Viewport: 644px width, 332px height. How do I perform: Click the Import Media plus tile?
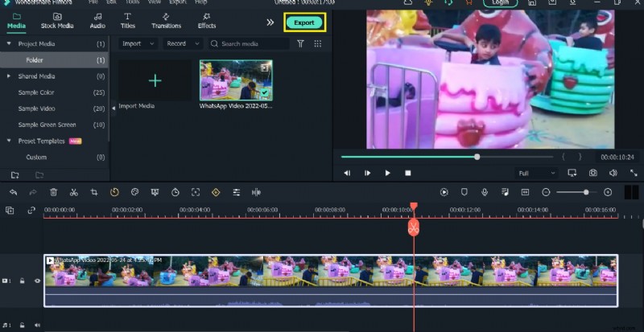tap(155, 80)
